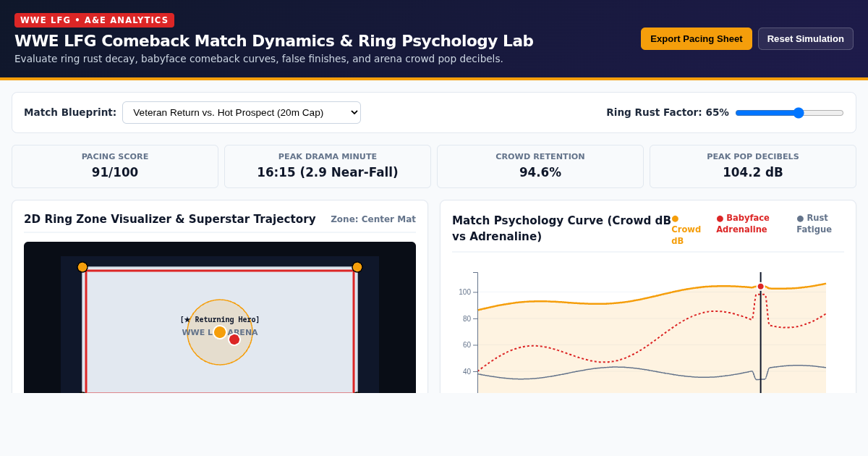Click the Returning Hero label in ring
Screen dimensions: 868x456
[220, 319]
